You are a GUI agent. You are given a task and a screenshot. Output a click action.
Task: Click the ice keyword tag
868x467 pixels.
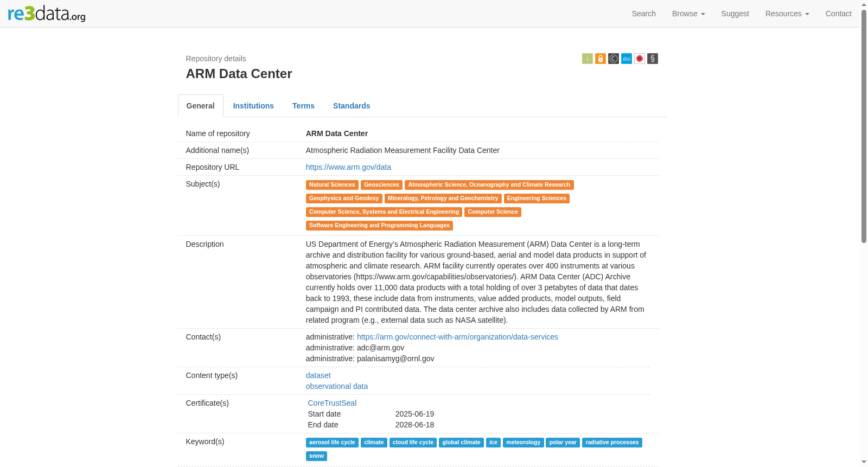[493, 443]
